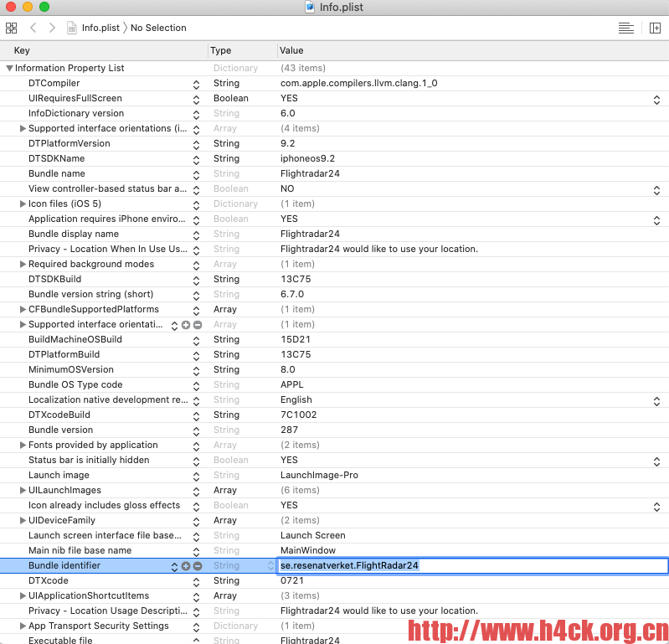The height and width of the screenshot is (644, 669).
Task: Go back using the left arrow
Action: point(33,28)
